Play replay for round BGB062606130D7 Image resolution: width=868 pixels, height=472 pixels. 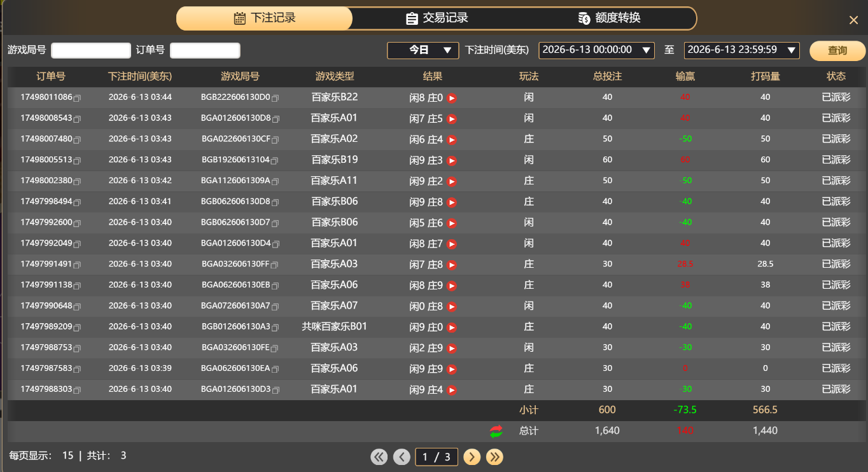click(x=452, y=223)
